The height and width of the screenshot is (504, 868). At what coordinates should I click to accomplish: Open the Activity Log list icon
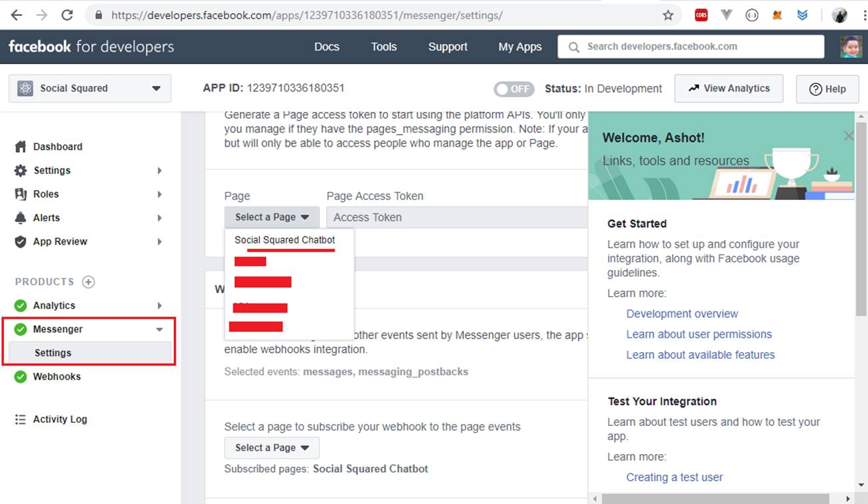tap(21, 419)
